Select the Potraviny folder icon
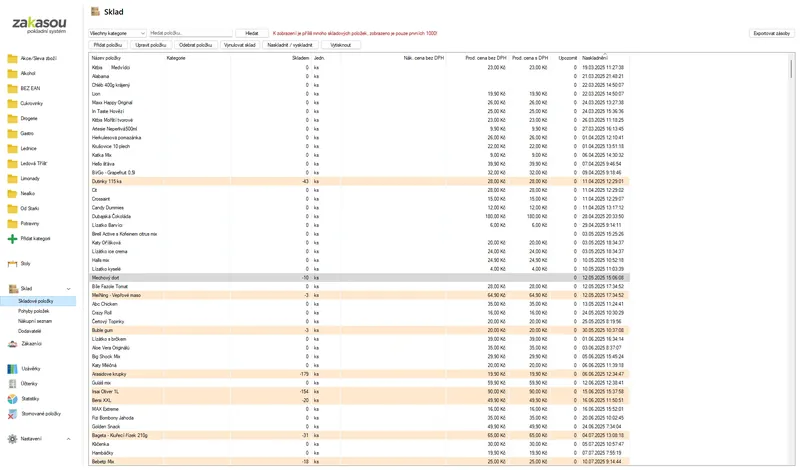The image size is (800, 470). click(x=13, y=224)
